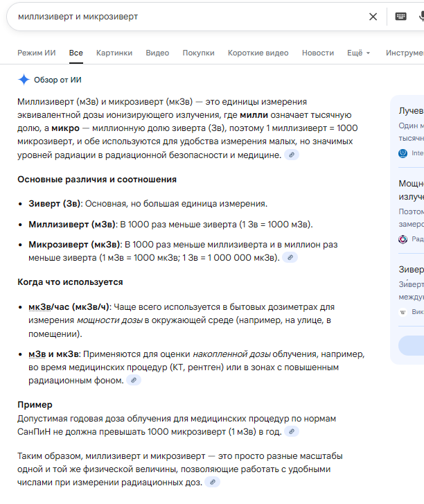Open the 'Короткие видео' tab
424x504 pixels.
coord(258,53)
